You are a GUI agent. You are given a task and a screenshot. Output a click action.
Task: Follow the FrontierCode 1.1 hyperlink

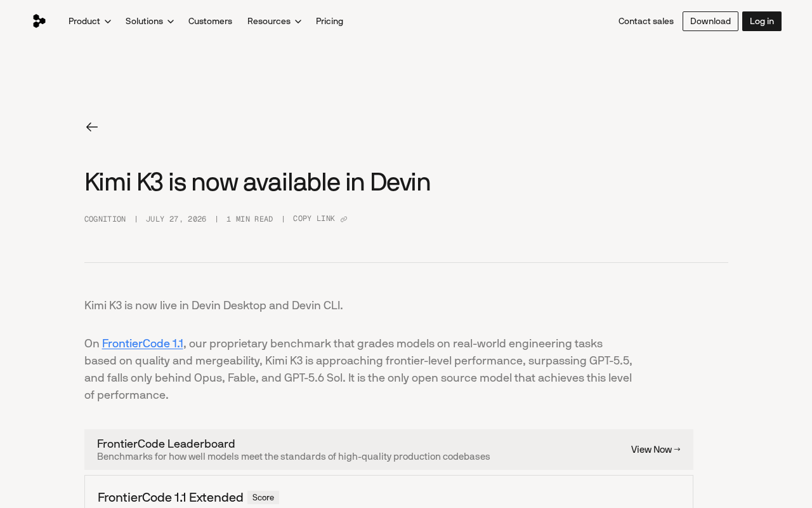coord(143,344)
